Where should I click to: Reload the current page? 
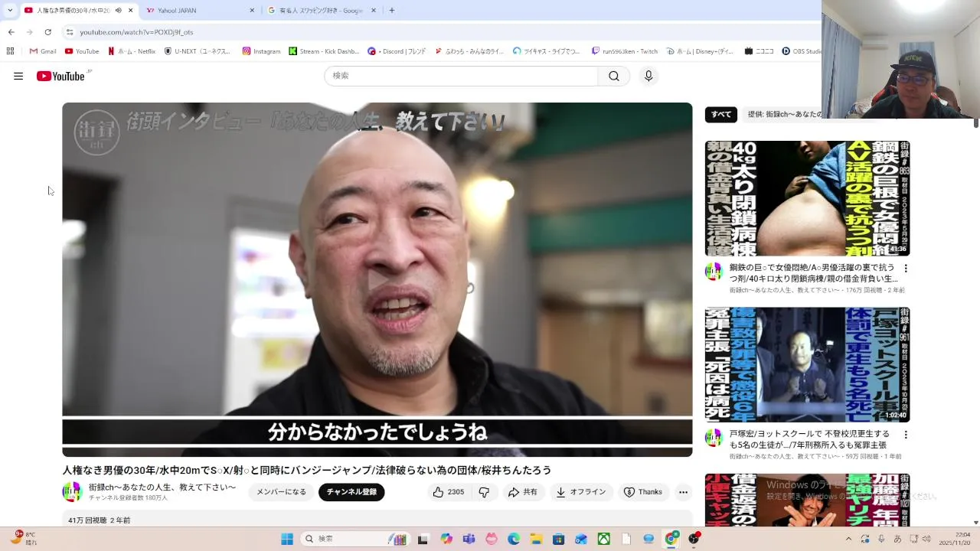47,32
